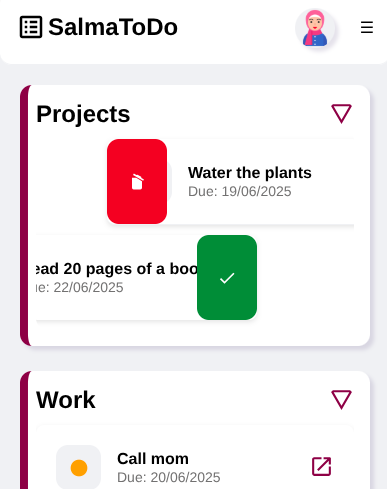Click due date 19/06/2025

pyautogui.click(x=240, y=191)
